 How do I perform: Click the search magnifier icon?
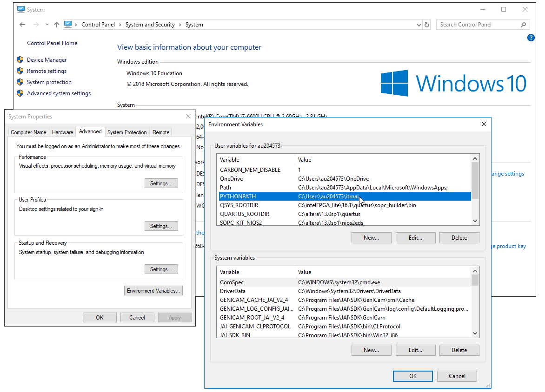pos(523,25)
